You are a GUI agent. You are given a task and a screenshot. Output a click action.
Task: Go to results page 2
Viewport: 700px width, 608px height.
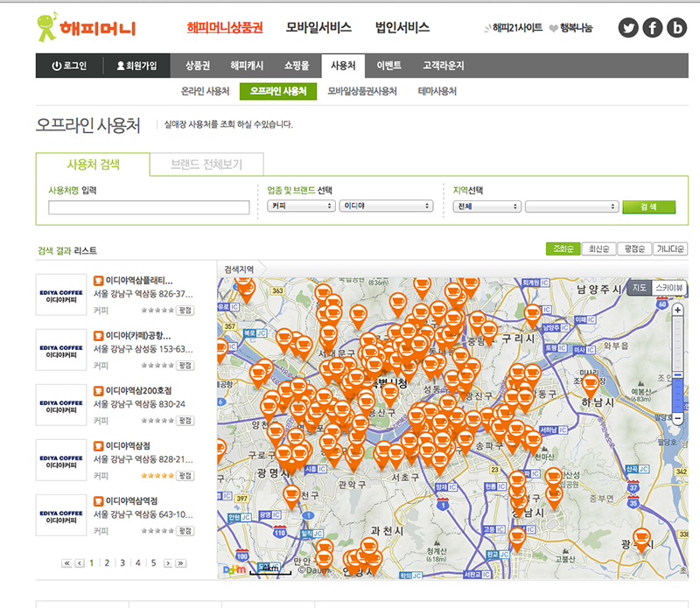[x=107, y=563]
